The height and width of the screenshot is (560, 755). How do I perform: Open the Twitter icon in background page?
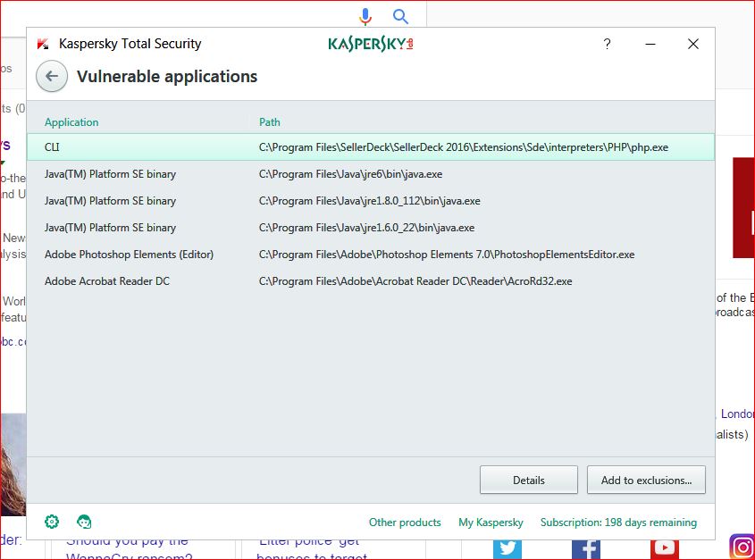click(507, 547)
